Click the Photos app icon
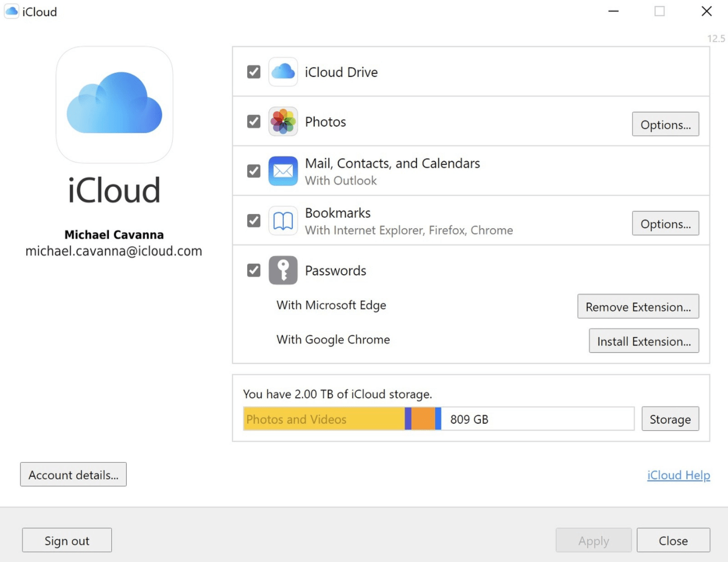 click(283, 121)
